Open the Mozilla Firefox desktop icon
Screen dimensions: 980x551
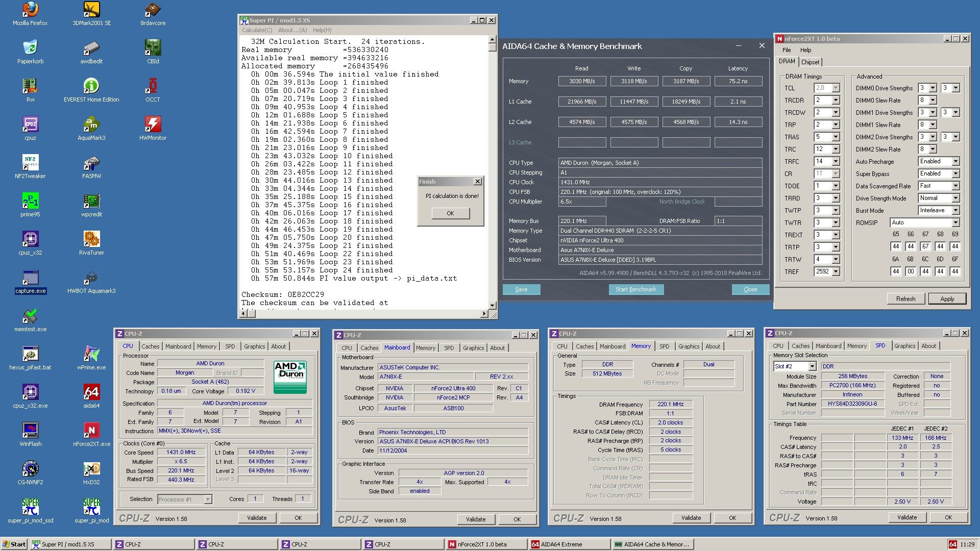(30, 14)
